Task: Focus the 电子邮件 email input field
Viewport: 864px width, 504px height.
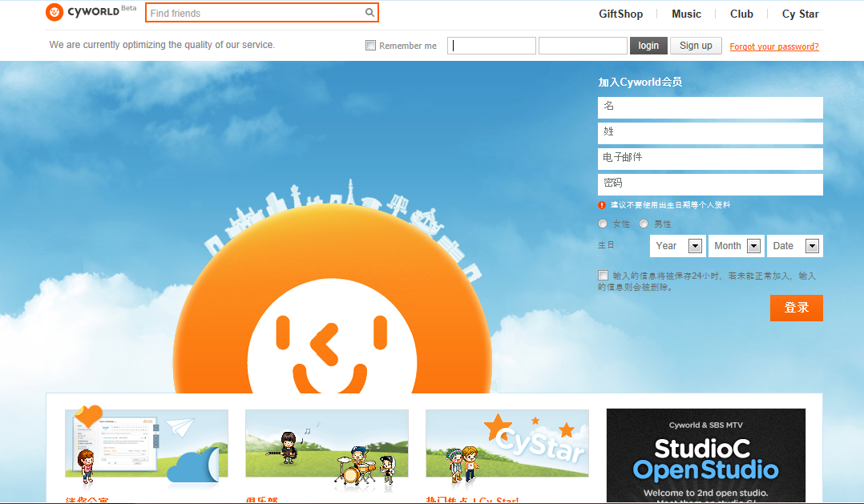Action: pos(710,159)
